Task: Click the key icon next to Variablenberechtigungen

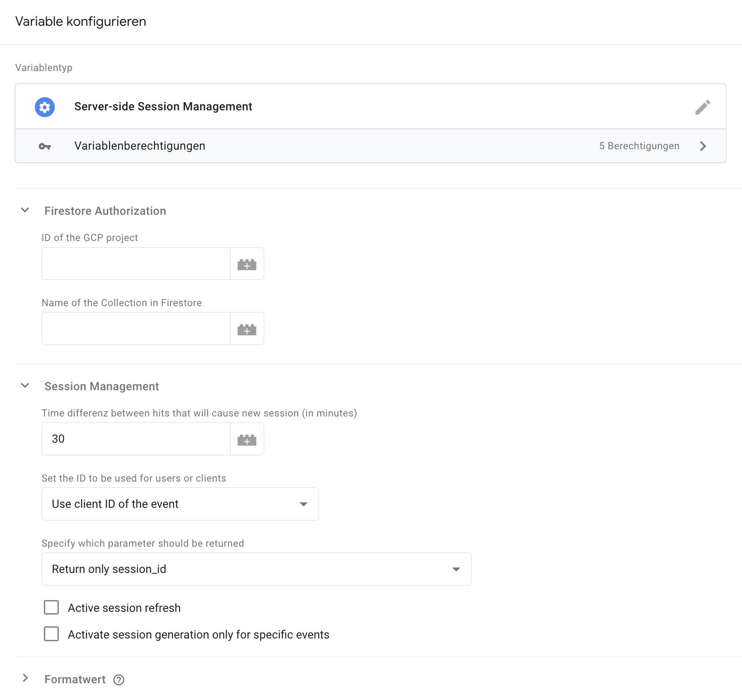Action: pyautogui.click(x=45, y=146)
